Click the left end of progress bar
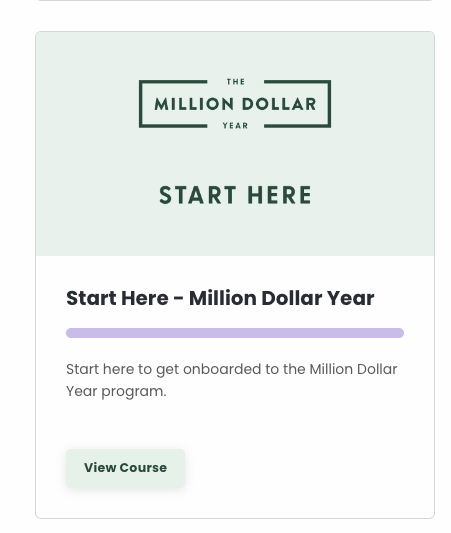 click(x=71, y=333)
